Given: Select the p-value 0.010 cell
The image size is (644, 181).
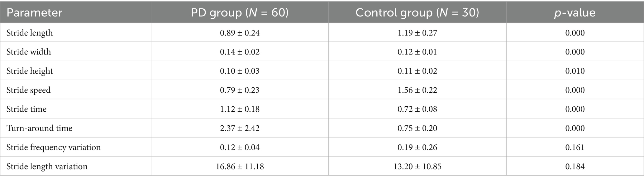Looking at the screenshot, I should (x=575, y=71).
